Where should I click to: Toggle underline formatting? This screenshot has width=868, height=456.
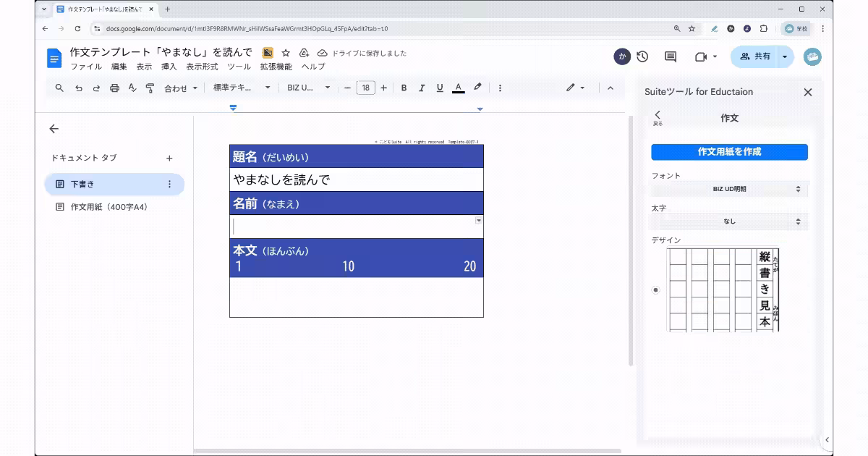[440, 88]
